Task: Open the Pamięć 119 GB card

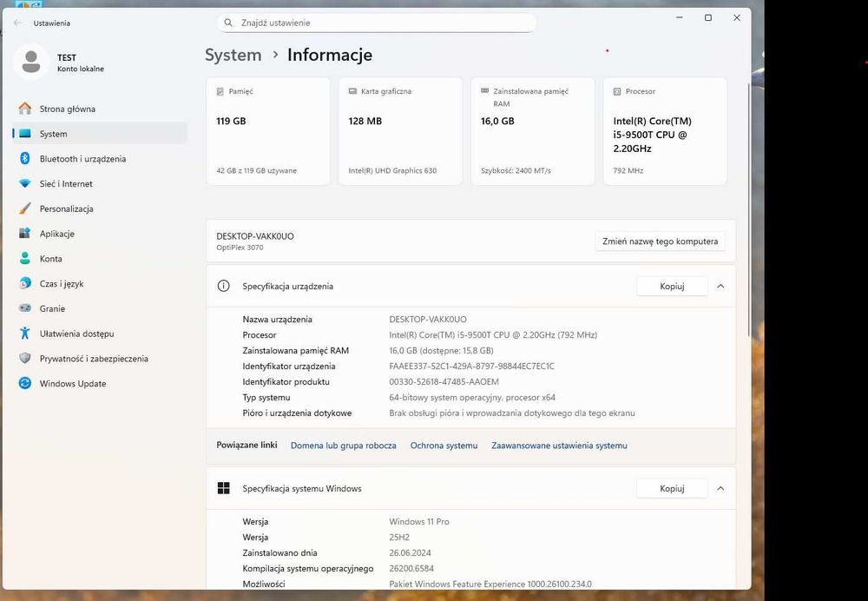Action: (268, 131)
